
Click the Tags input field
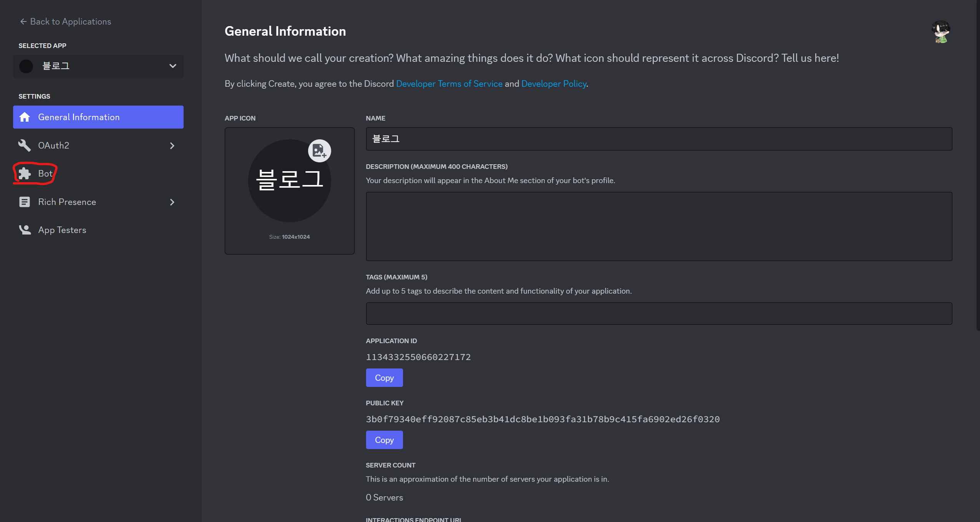point(658,314)
